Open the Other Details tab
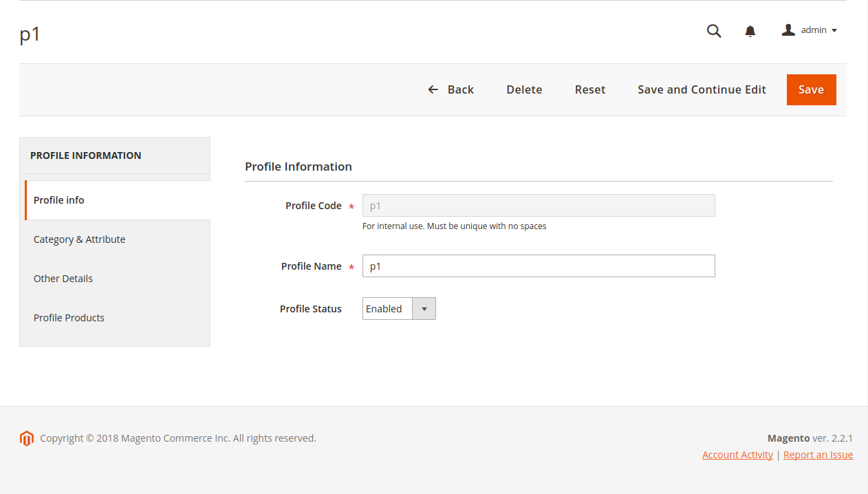868x494 pixels. pyautogui.click(x=63, y=279)
